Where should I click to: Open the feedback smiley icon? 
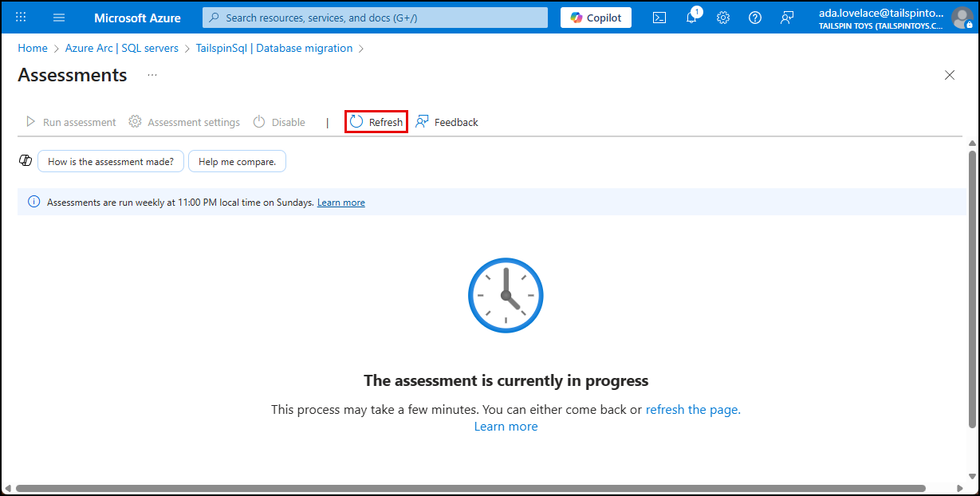click(787, 17)
